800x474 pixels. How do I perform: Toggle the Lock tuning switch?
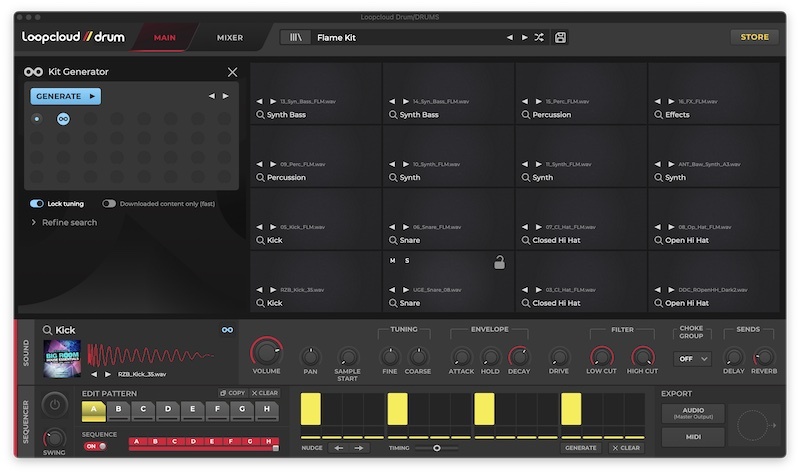click(37, 203)
